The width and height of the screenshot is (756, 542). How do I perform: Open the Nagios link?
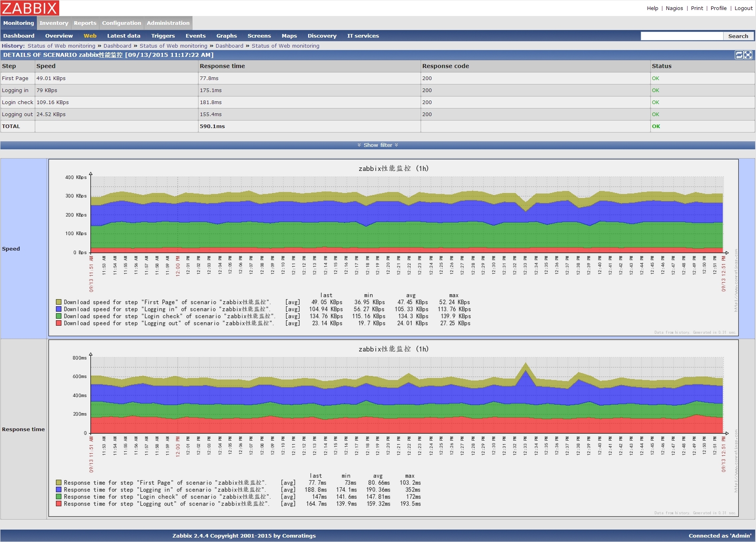[674, 8]
